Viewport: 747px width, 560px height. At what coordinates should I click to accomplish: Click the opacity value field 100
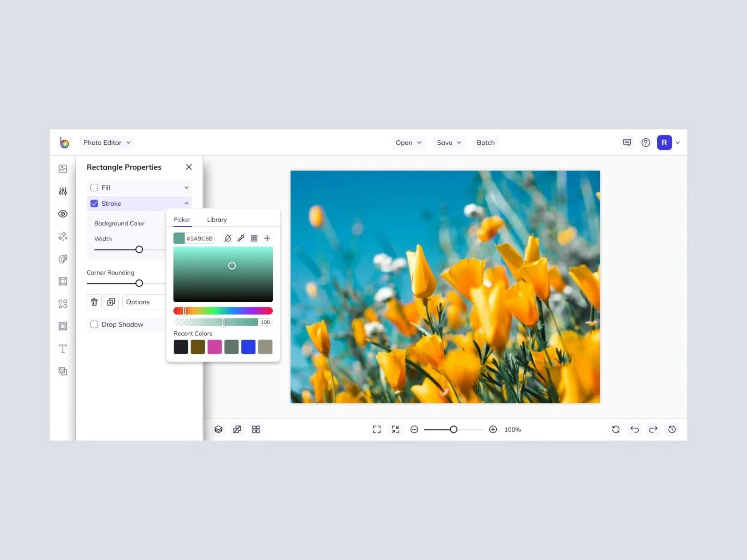point(265,322)
